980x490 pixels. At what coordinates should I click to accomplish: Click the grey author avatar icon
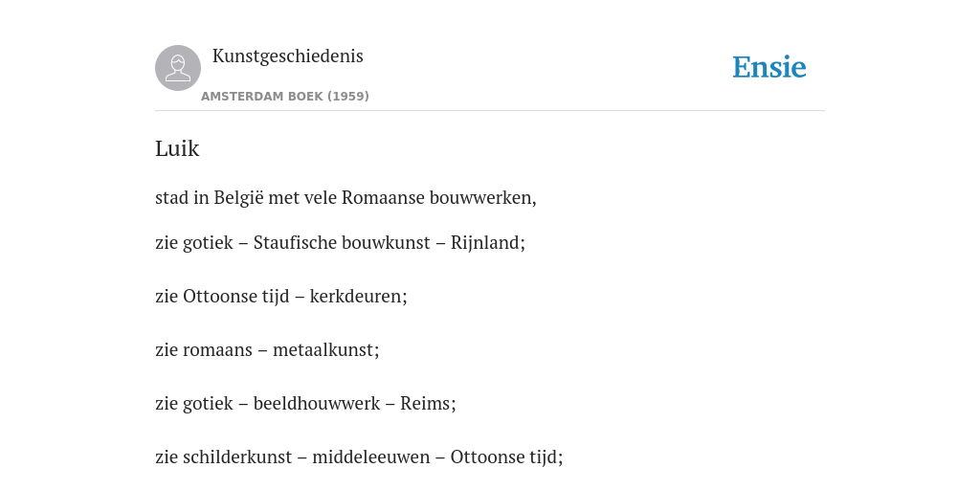point(178,68)
